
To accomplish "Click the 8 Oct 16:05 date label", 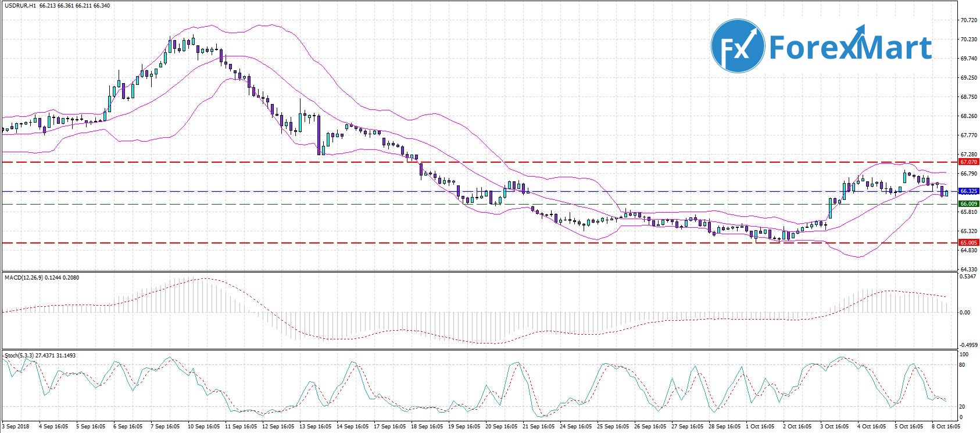I will (x=945, y=427).
